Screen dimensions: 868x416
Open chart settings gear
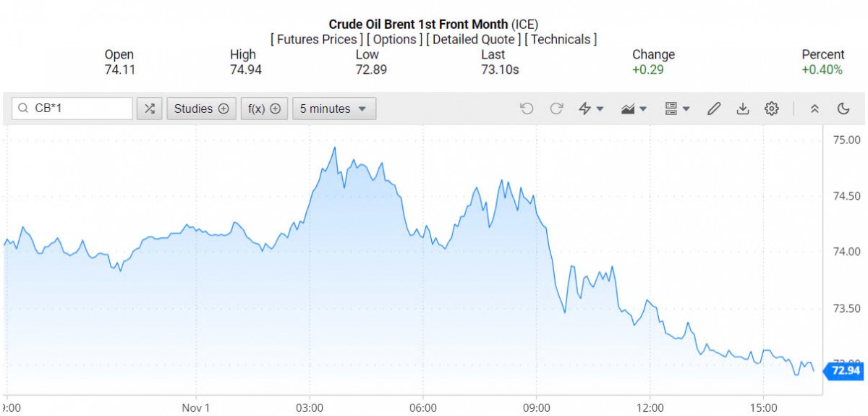(x=772, y=109)
